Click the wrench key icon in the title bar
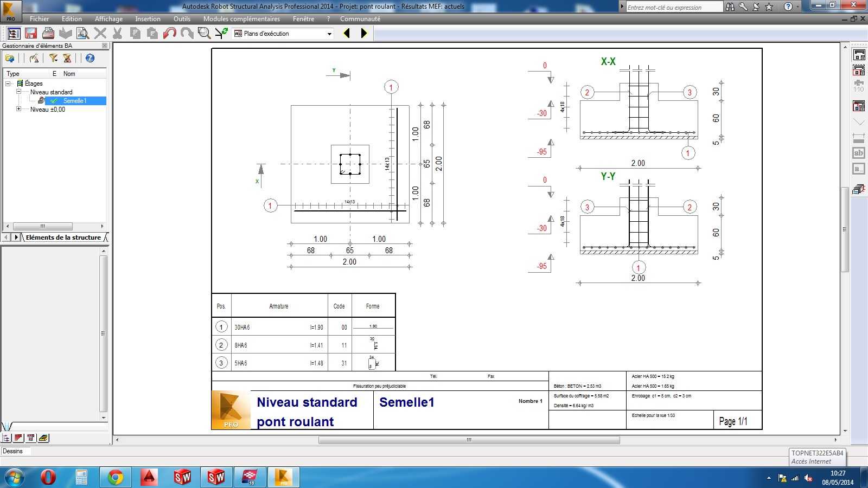The width and height of the screenshot is (868, 488). (x=743, y=7)
